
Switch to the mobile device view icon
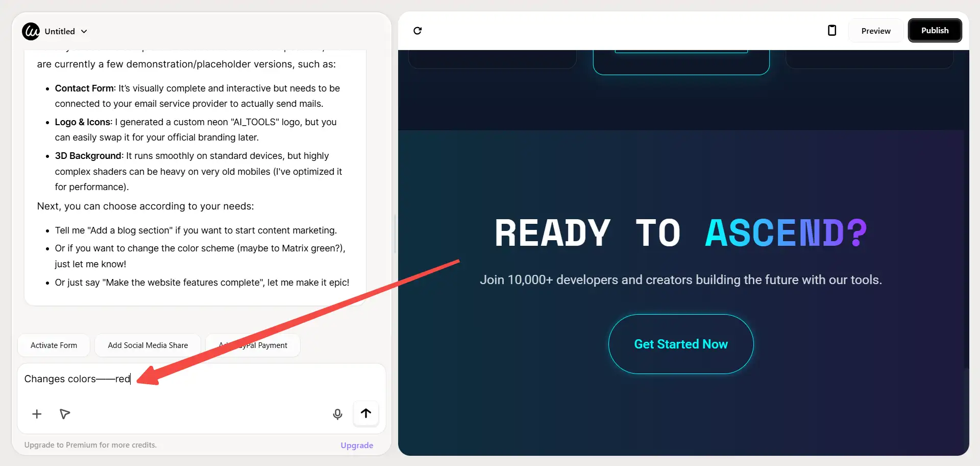coord(832,31)
